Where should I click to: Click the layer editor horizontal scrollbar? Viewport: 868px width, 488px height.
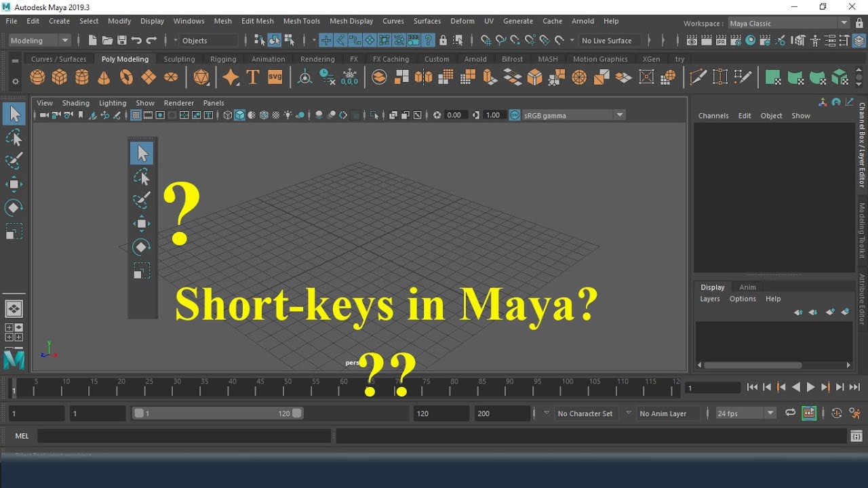tap(753, 365)
